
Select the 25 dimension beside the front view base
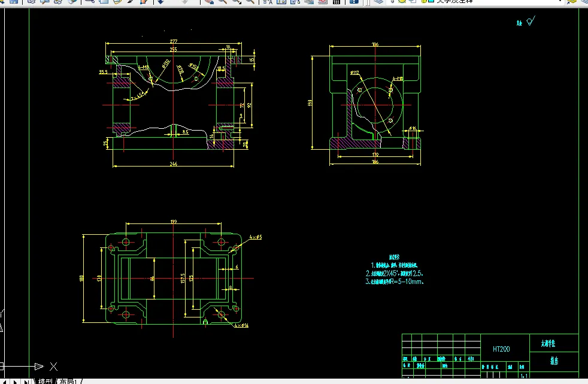(105, 143)
